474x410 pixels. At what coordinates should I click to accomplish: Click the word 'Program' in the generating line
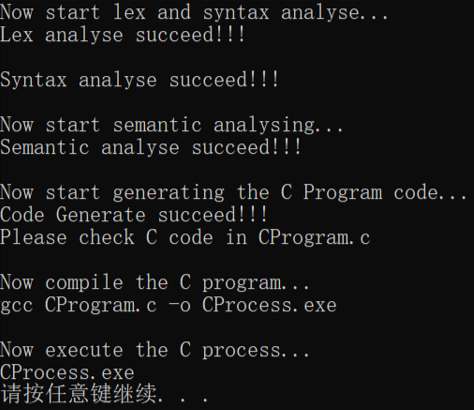pyautogui.click(x=342, y=194)
